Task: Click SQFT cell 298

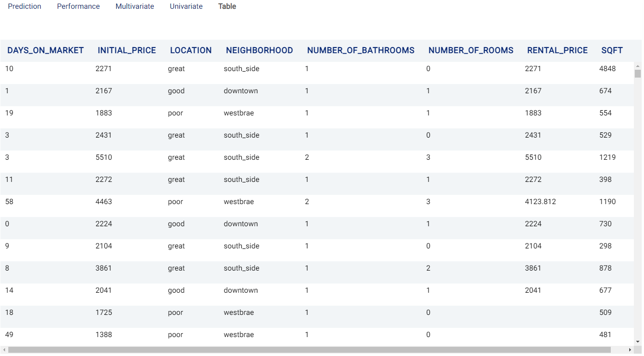Action: click(606, 246)
